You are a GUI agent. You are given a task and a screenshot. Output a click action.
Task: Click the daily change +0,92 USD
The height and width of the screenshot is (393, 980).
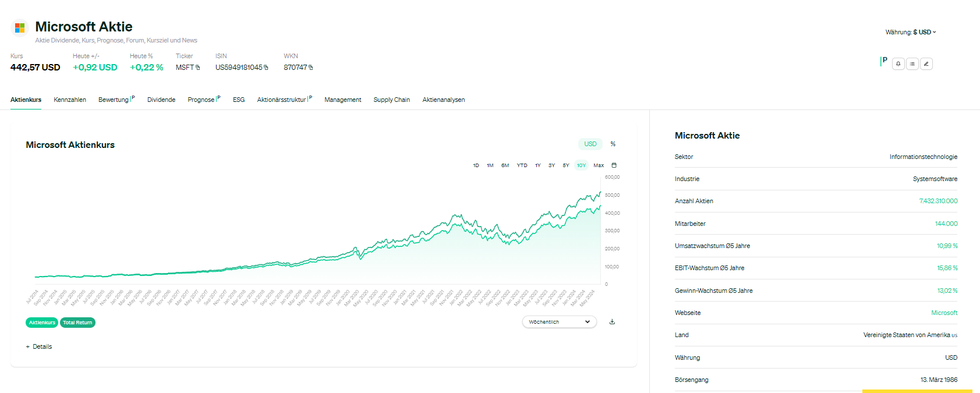pyautogui.click(x=95, y=68)
